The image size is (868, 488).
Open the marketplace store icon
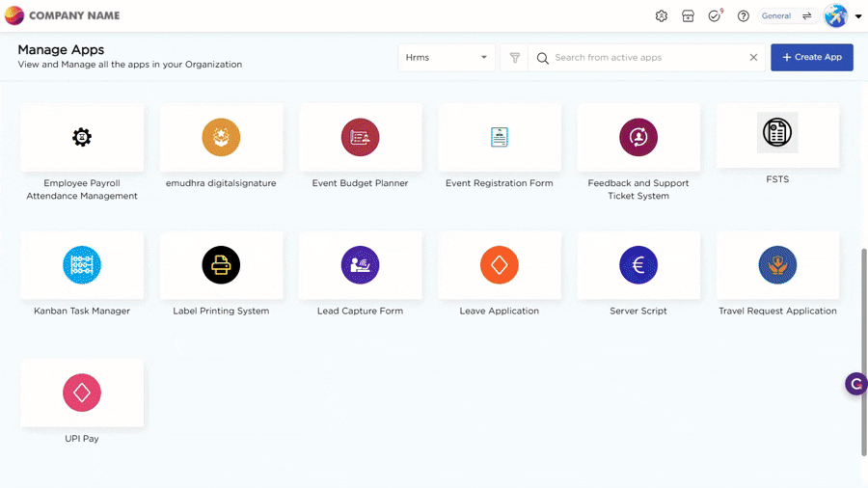tap(688, 16)
